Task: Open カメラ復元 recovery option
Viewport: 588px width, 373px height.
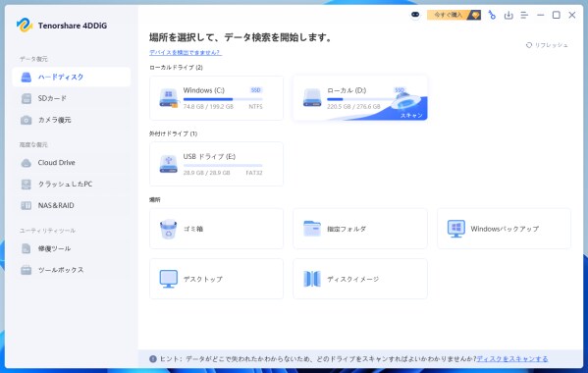Action: pyautogui.click(x=72, y=120)
